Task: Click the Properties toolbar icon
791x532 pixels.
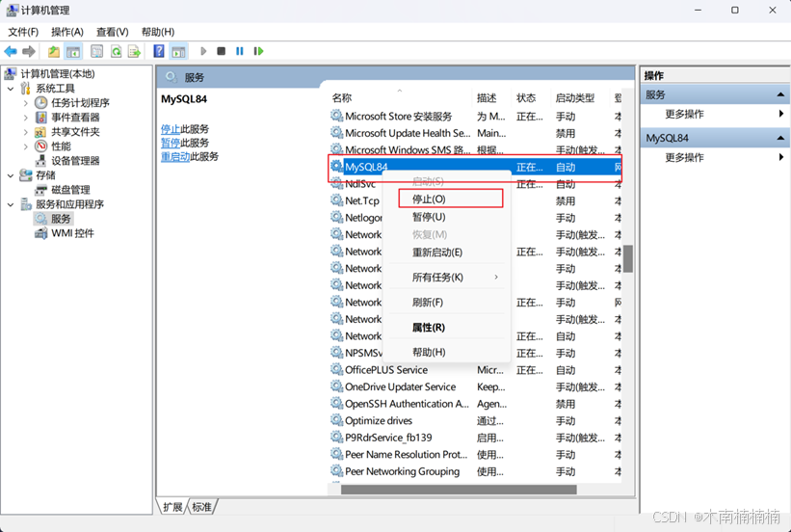Action: [x=97, y=51]
